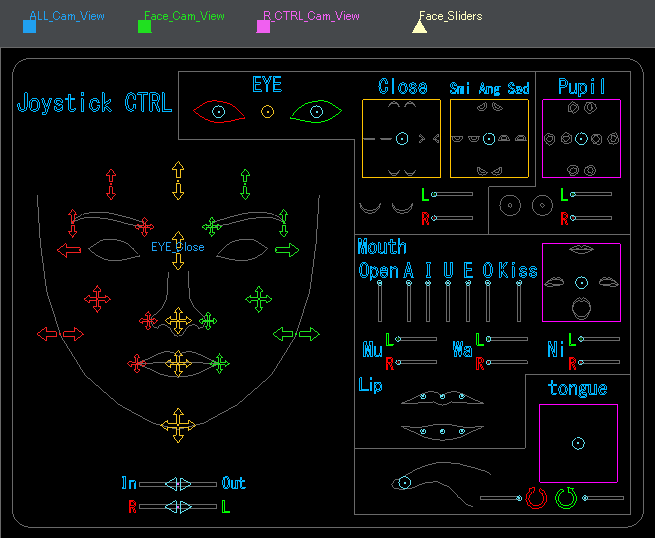Select the red up-down arrow above the brow
Screen dimensions: 655x538
click(x=111, y=184)
